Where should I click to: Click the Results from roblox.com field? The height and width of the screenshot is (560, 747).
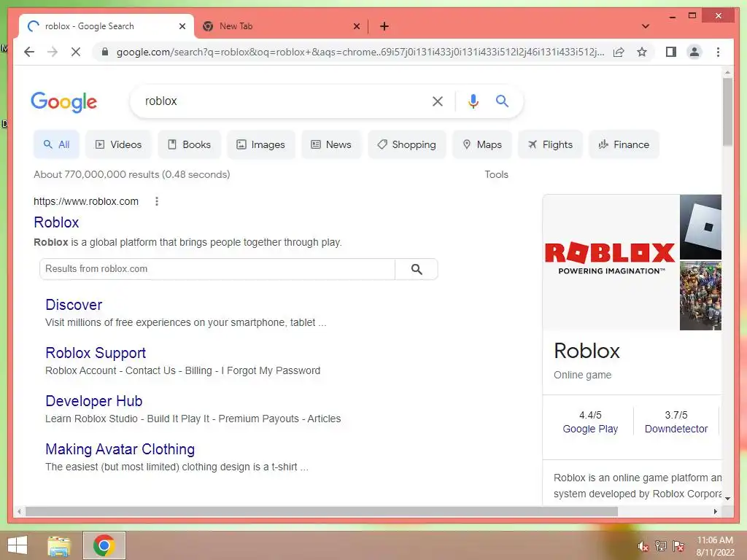click(217, 269)
